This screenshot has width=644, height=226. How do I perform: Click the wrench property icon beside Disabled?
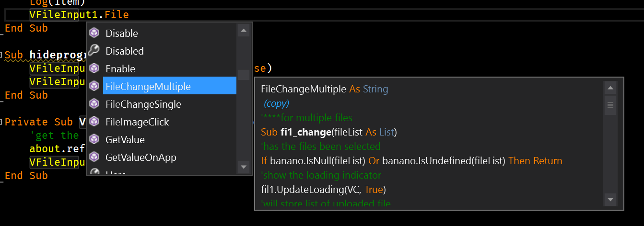(94, 51)
